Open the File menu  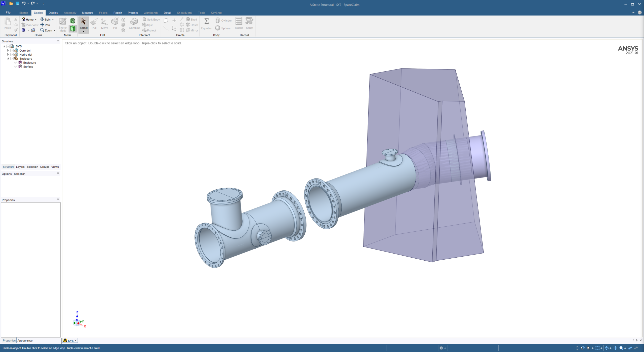point(8,13)
